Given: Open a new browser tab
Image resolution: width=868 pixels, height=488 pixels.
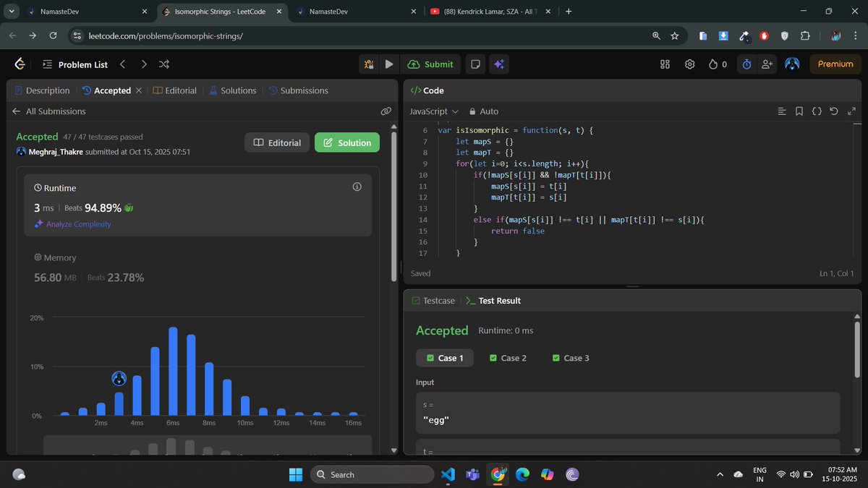Looking at the screenshot, I should (569, 12).
